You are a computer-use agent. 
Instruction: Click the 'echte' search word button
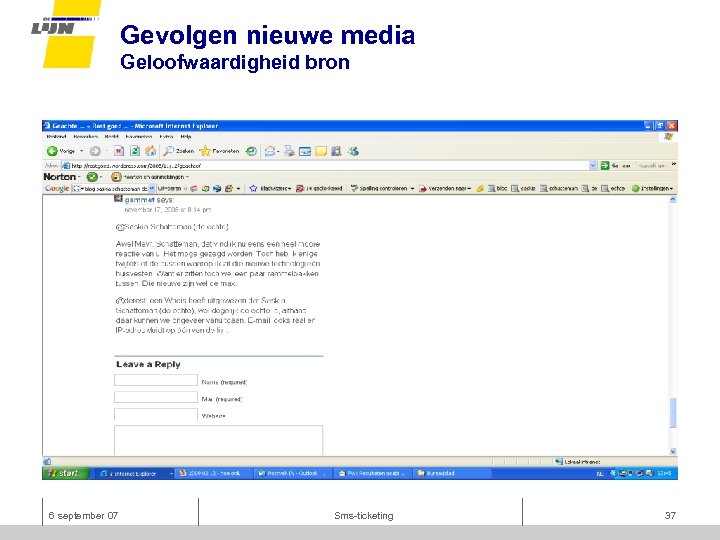pyautogui.click(x=613, y=189)
